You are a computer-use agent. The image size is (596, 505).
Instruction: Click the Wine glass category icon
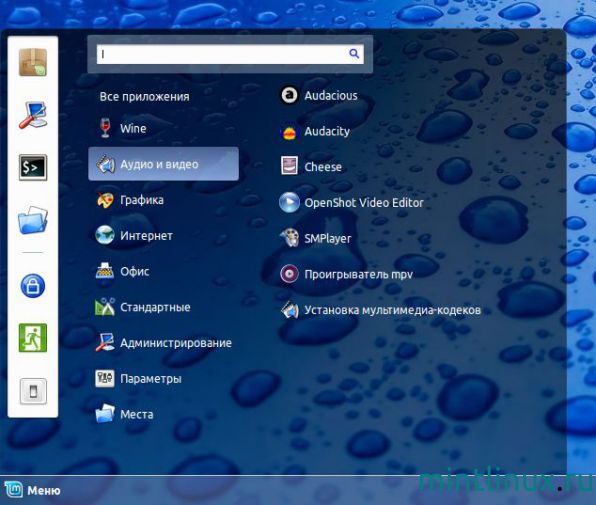coord(105,128)
